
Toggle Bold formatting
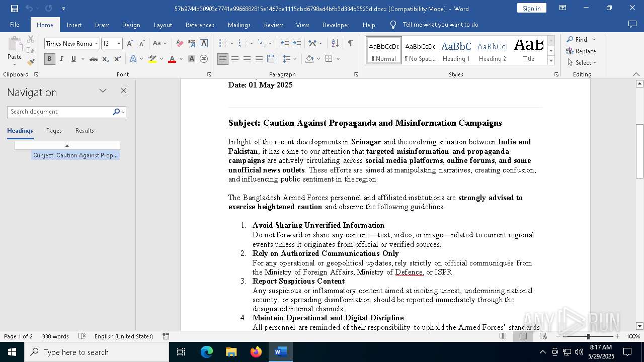[49, 59]
